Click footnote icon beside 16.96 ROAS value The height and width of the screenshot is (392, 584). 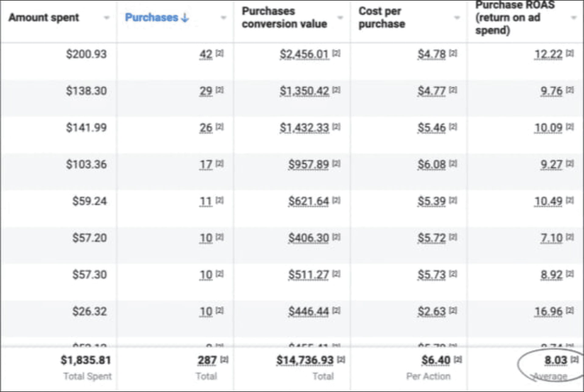tap(570, 311)
